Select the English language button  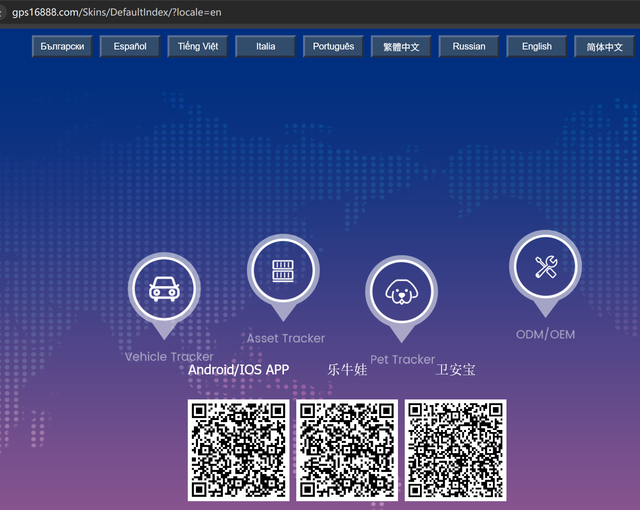tap(536, 47)
